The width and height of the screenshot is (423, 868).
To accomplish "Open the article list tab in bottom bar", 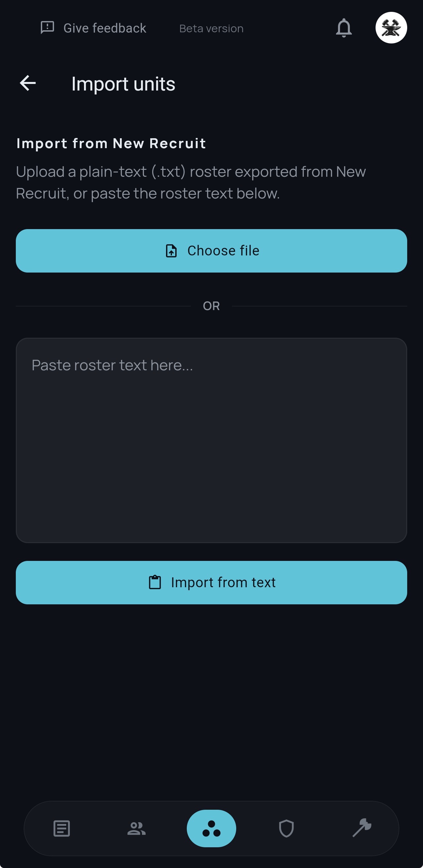I will [x=62, y=828].
